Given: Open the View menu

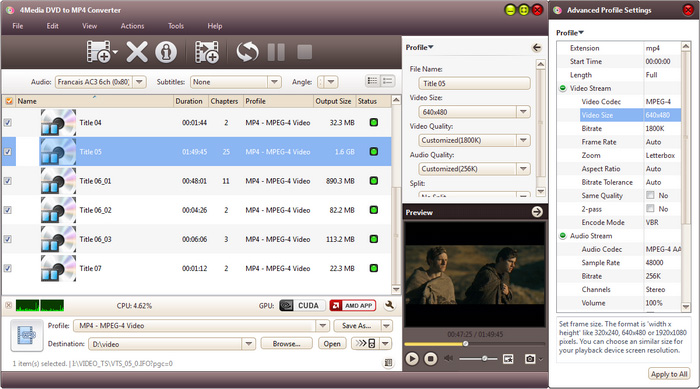Looking at the screenshot, I should click(x=89, y=26).
